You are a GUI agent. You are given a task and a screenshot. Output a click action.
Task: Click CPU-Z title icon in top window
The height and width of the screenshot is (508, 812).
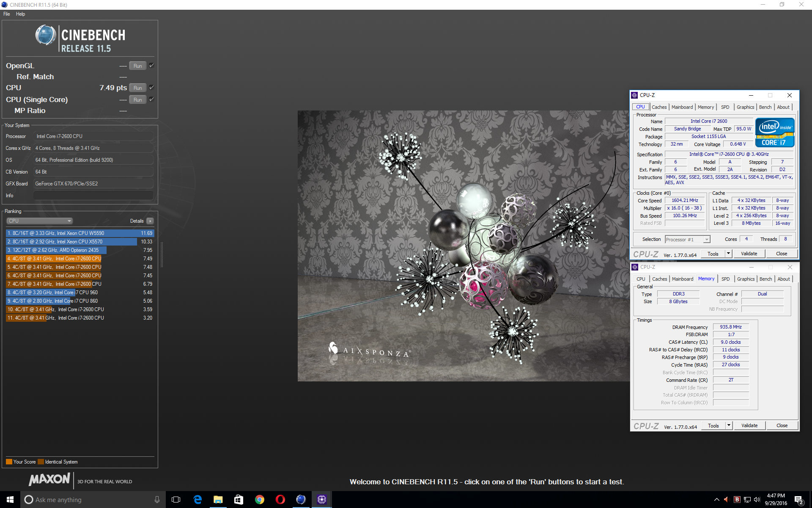coord(634,95)
